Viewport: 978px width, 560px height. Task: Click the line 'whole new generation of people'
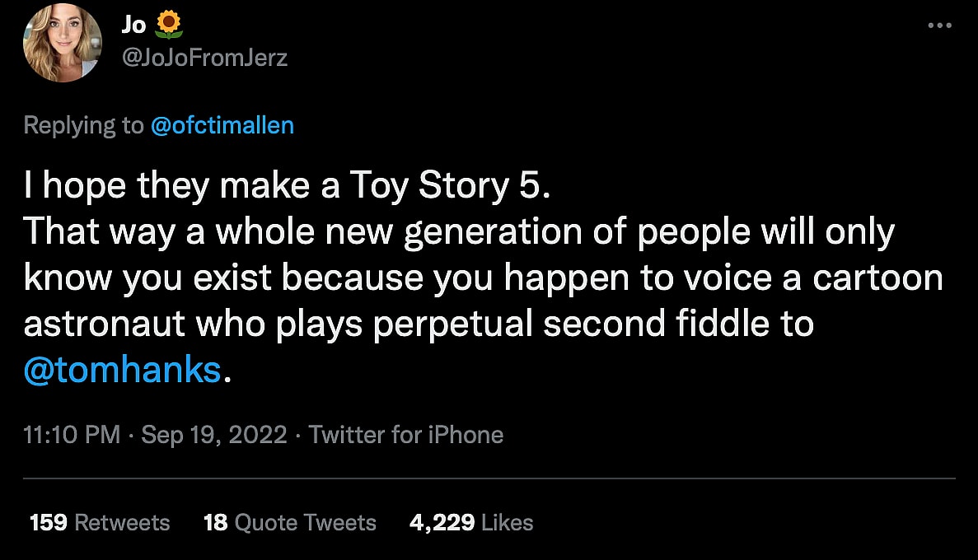point(458,233)
